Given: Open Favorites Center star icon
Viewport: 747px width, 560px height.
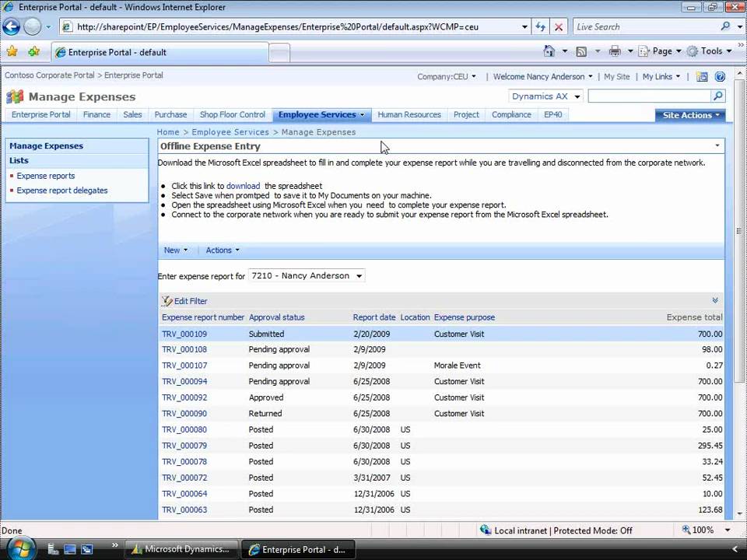Looking at the screenshot, I should pos(12,51).
